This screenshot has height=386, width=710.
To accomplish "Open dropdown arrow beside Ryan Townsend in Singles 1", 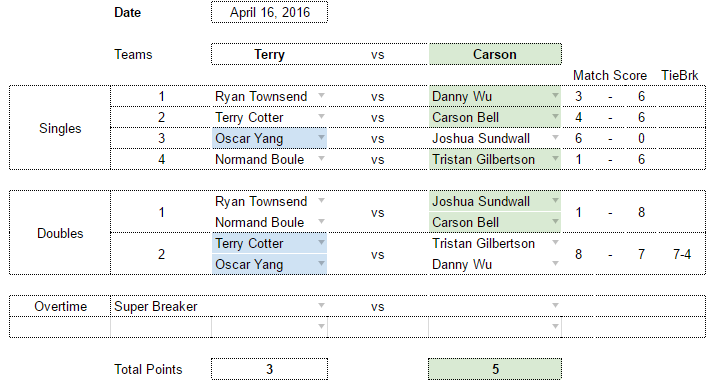I will pos(321,96).
